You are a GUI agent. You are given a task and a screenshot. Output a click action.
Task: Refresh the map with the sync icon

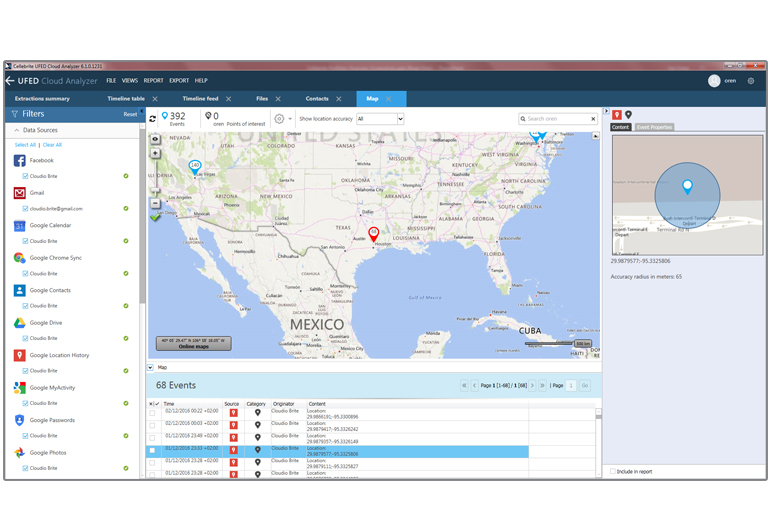pyautogui.click(x=153, y=118)
